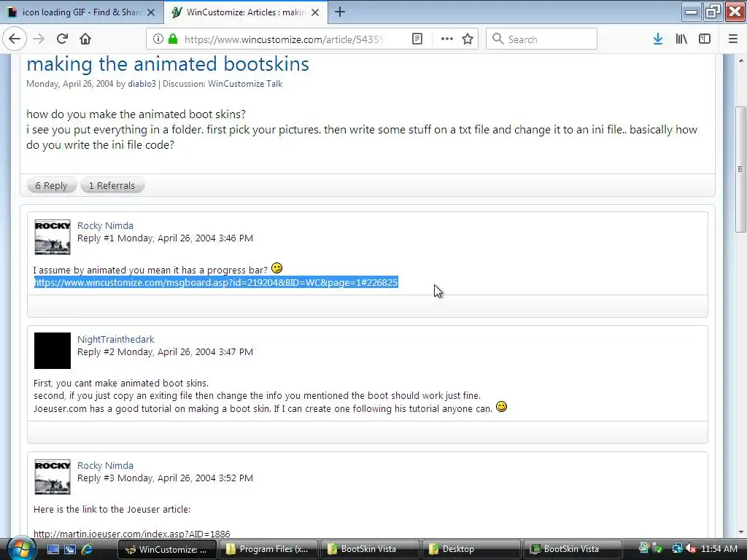Reload the current page
This screenshot has width=747, height=560.
pyautogui.click(x=62, y=39)
